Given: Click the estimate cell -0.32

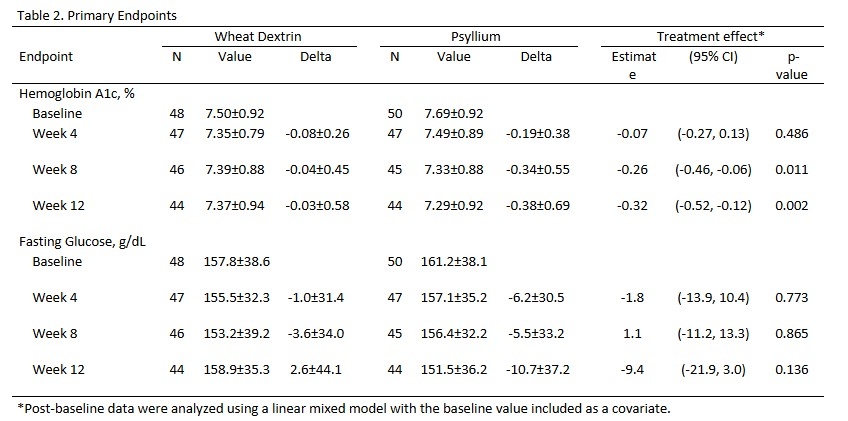Looking at the screenshot, I should (x=634, y=206).
